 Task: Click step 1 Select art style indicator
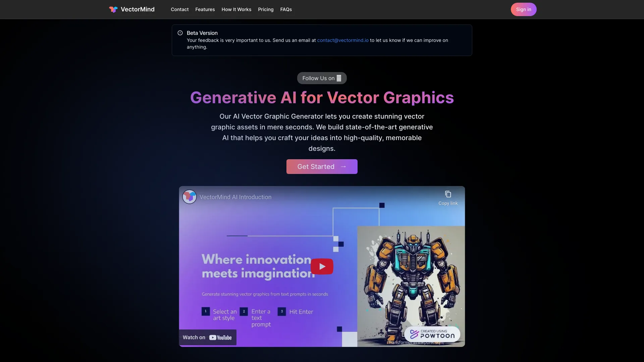[x=206, y=312]
